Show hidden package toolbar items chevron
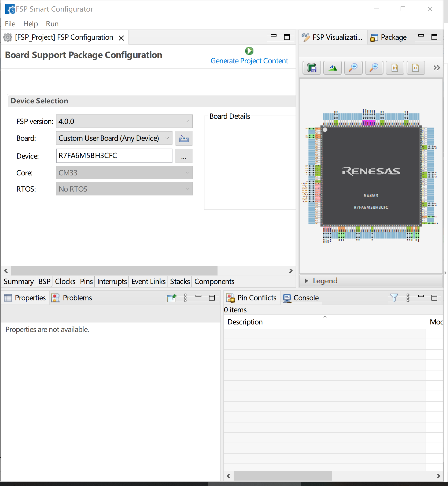Screen dimensions: 448x486 tap(436, 68)
